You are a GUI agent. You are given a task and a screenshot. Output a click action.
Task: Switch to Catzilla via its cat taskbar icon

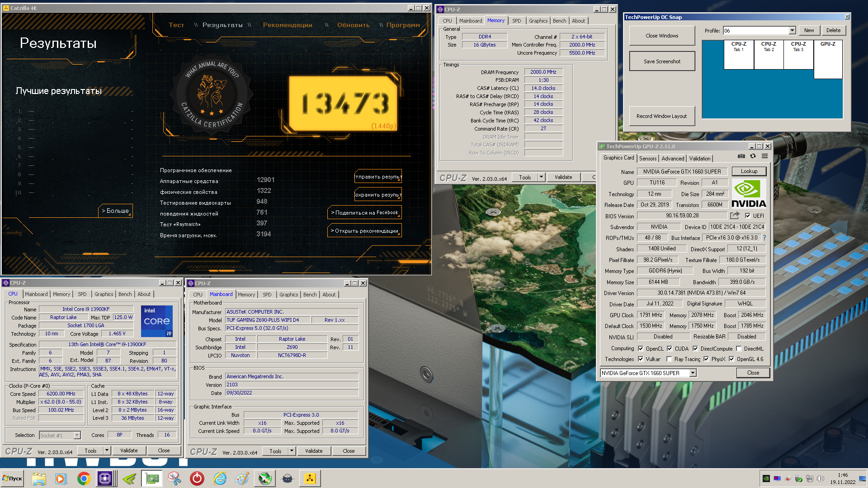coord(288,479)
